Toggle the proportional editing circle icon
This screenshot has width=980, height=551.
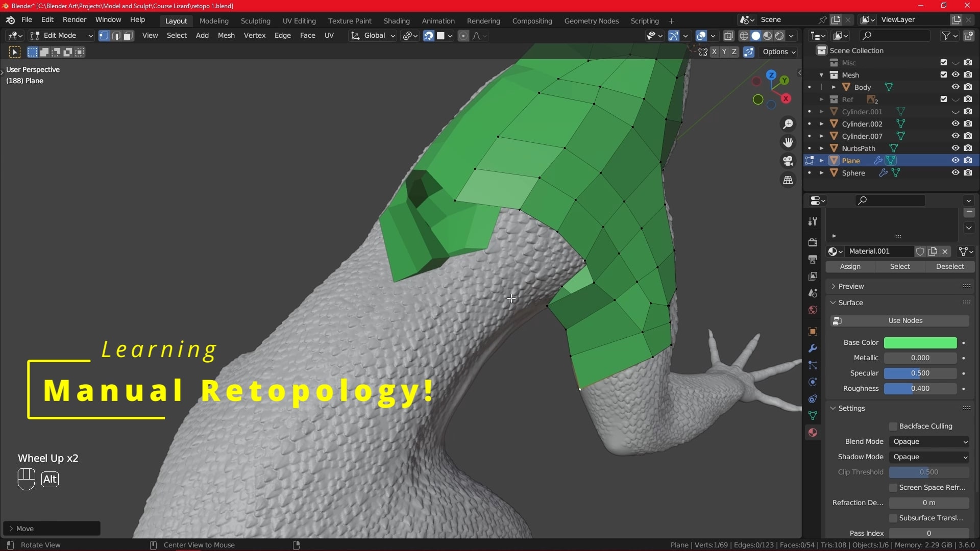tap(463, 36)
